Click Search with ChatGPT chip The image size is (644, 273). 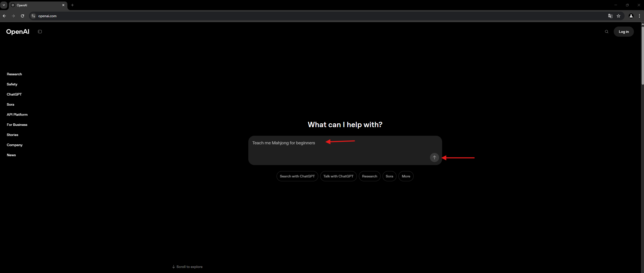coord(297,176)
